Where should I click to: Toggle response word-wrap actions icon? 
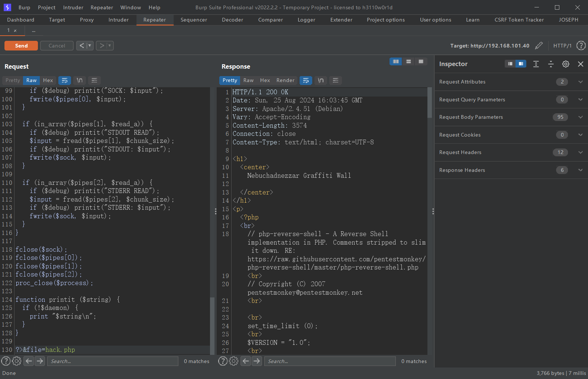tap(306, 80)
